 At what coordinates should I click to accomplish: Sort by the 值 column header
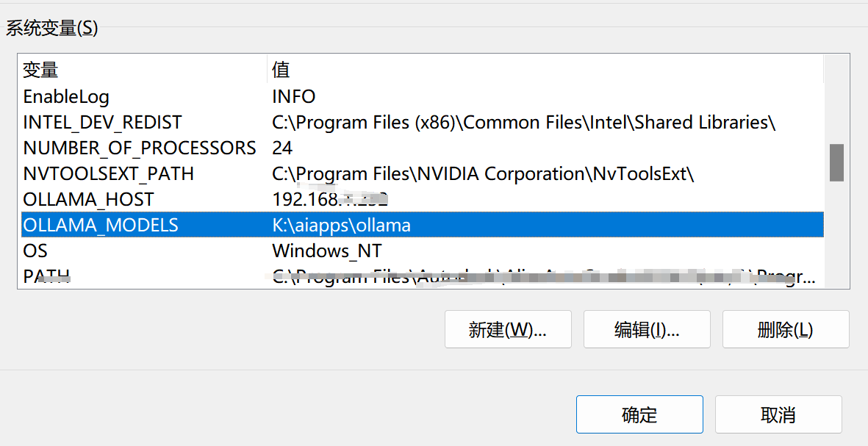click(x=545, y=70)
